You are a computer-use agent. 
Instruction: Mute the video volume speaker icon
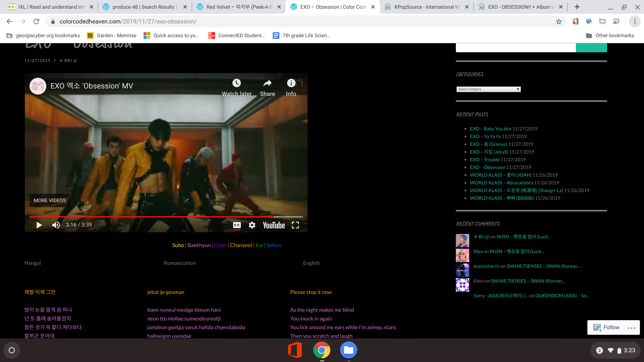(56, 225)
